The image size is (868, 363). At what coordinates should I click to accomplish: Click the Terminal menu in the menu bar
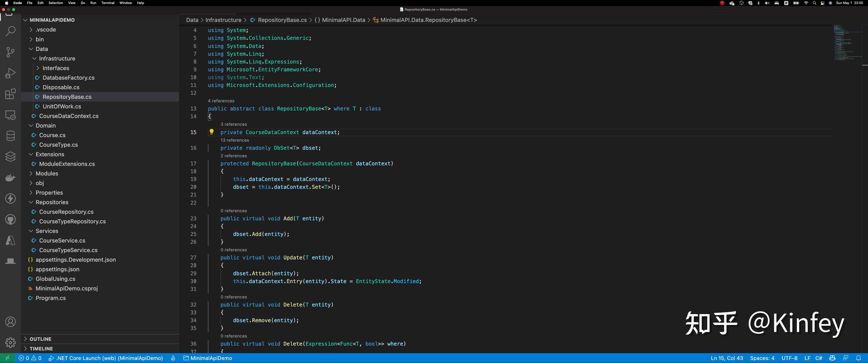pyautogui.click(x=108, y=3)
